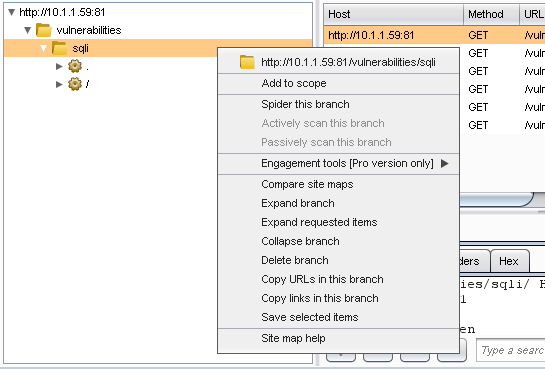Click GET cell in the highlighted row
Image resolution: width=545 pixels, height=369 pixels.
click(x=491, y=35)
